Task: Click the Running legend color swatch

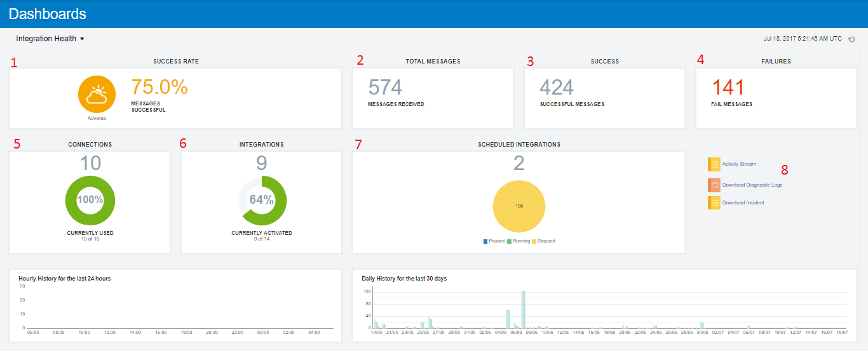Action: (x=509, y=241)
